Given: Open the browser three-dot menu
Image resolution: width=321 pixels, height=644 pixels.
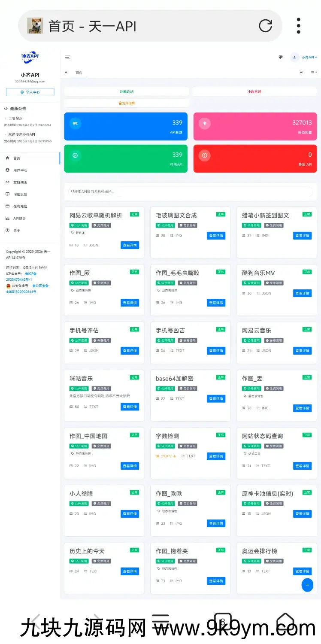Looking at the screenshot, I should [x=299, y=26].
